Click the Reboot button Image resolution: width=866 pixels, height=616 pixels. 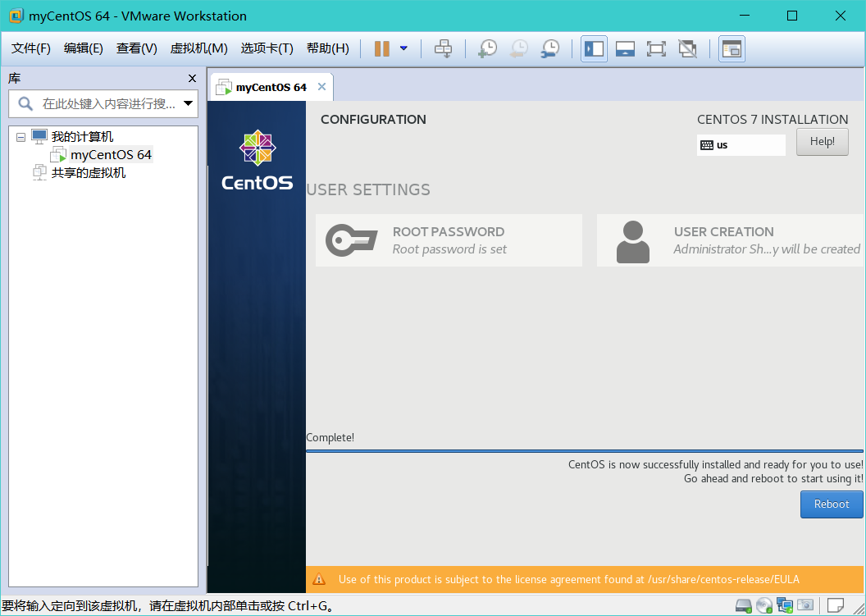pyautogui.click(x=832, y=504)
